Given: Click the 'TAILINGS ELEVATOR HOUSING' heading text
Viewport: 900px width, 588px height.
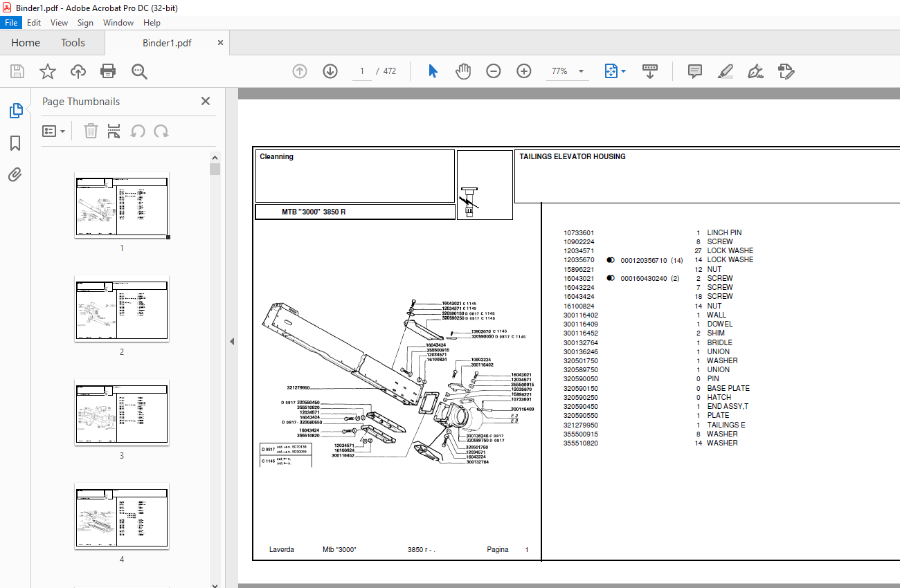Looking at the screenshot, I should 572,157.
